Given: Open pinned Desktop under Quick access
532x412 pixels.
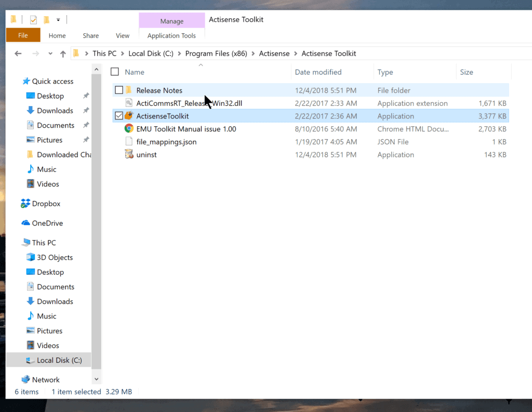Looking at the screenshot, I should [x=50, y=96].
